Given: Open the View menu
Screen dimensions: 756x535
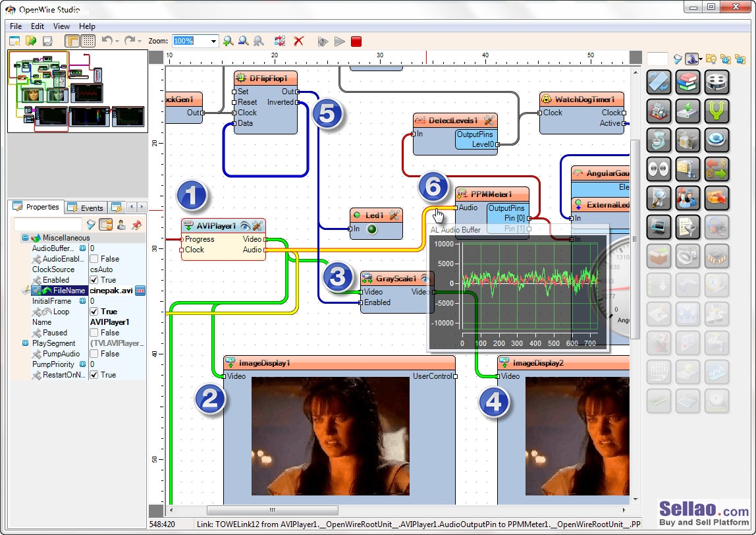Looking at the screenshot, I should pyautogui.click(x=61, y=26).
